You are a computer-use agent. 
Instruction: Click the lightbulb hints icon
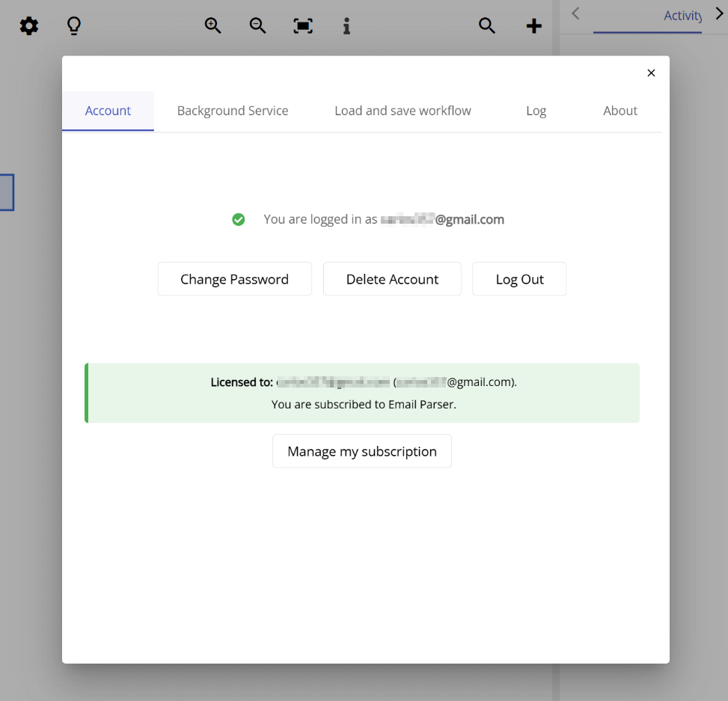point(73,25)
